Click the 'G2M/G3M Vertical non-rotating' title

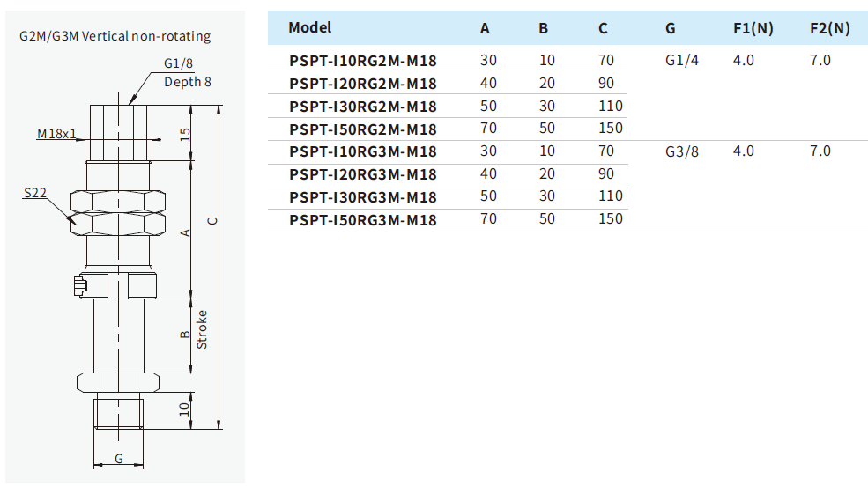(115, 36)
